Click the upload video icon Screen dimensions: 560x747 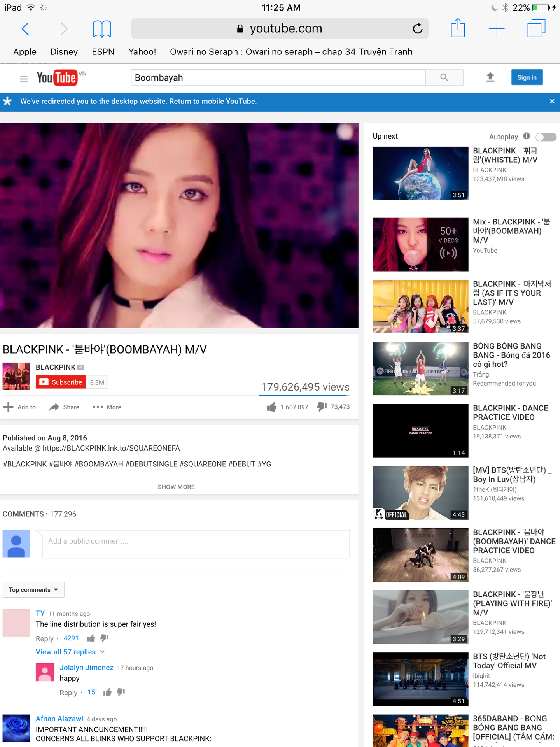point(490,77)
